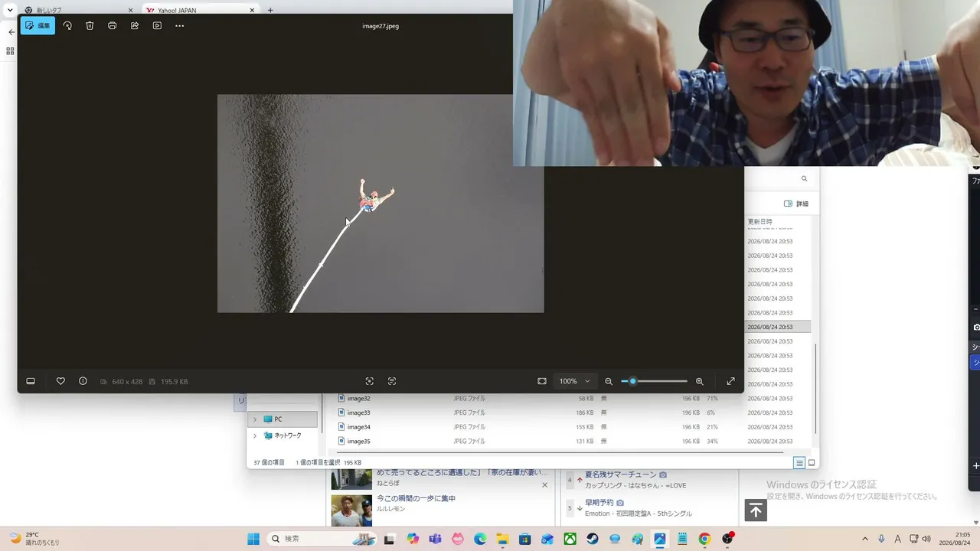Sort Explorer files by 更新日時 column
The width and height of the screenshot is (980, 551).
(760, 222)
